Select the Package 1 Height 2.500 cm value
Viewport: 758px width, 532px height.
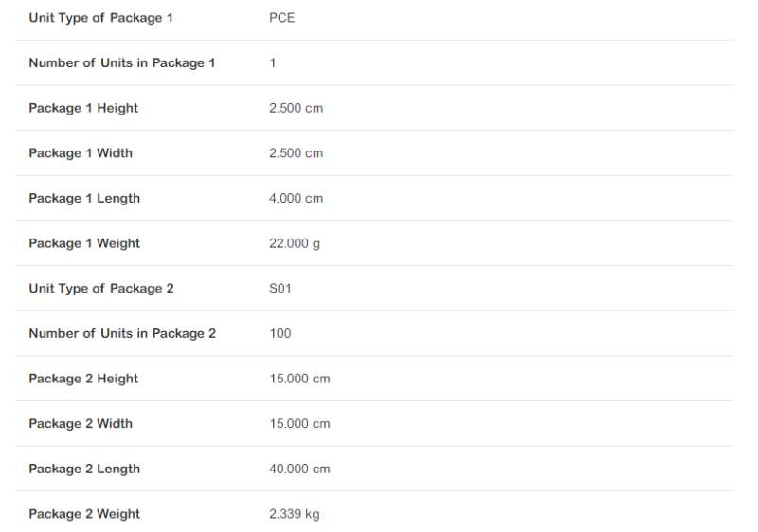(296, 108)
